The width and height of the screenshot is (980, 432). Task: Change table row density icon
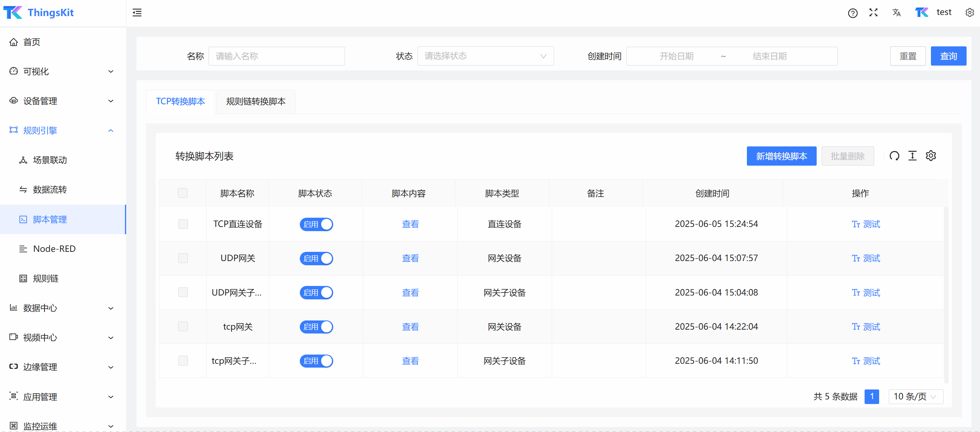pos(913,156)
